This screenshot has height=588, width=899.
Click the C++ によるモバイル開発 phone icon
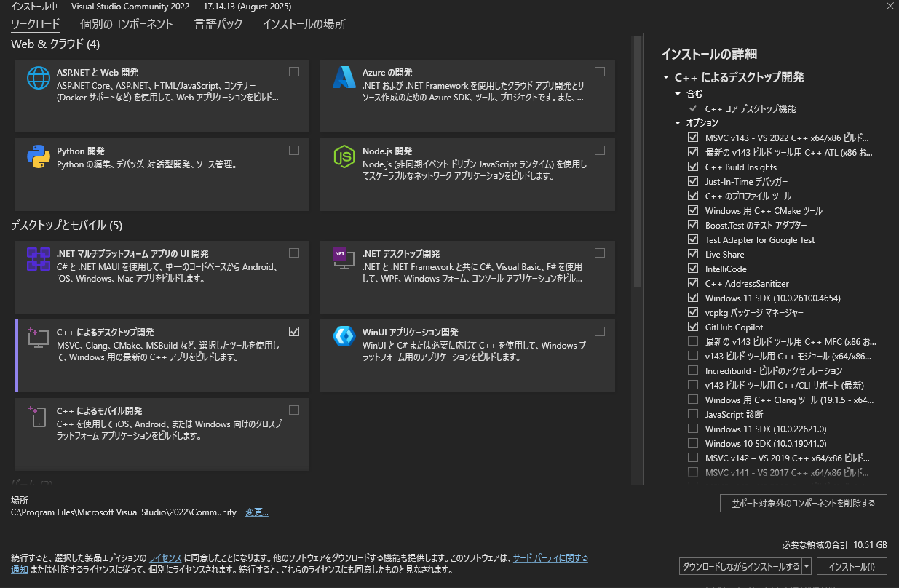point(38,416)
